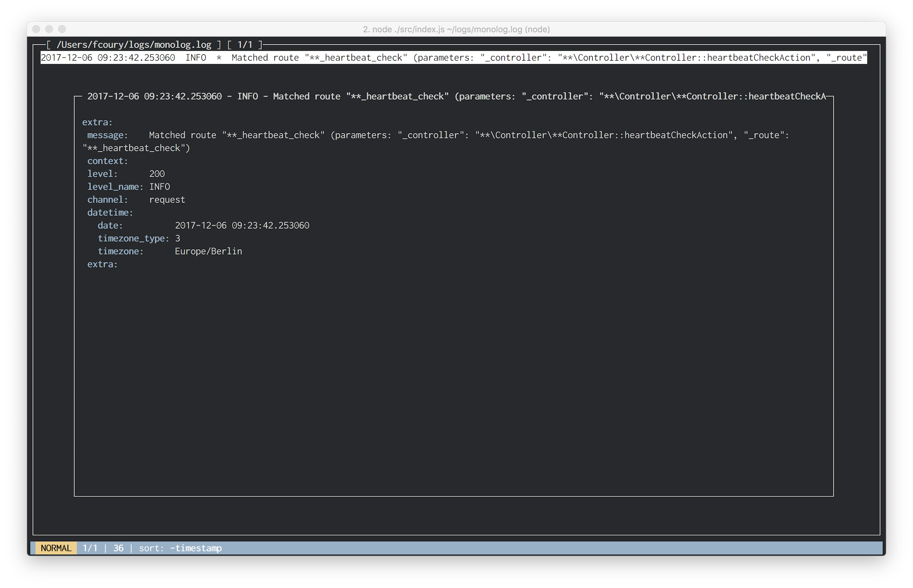Click the zoom window traffic light button
Screen dimensions: 913x588
(x=62, y=29)
